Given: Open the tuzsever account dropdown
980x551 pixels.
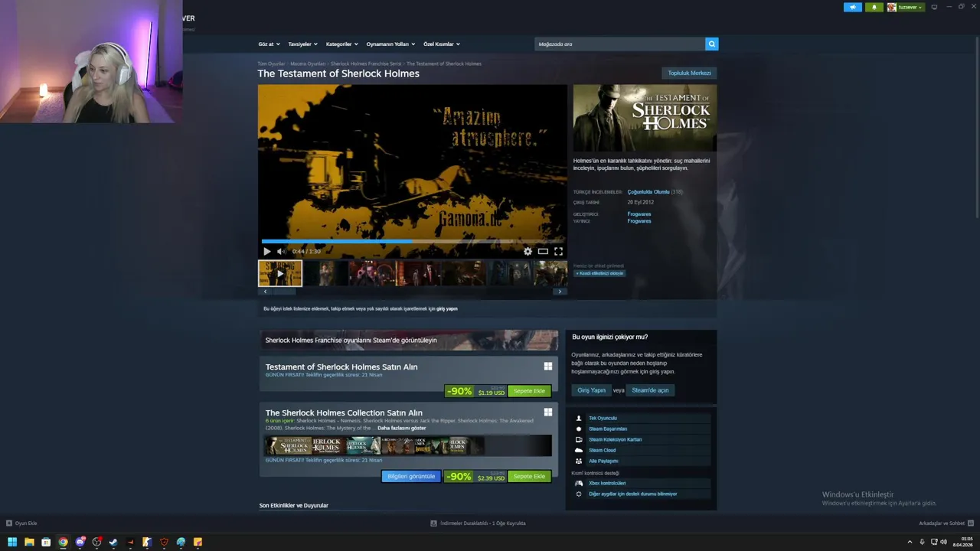Looking at the screenshot, I should click(906, 7).
